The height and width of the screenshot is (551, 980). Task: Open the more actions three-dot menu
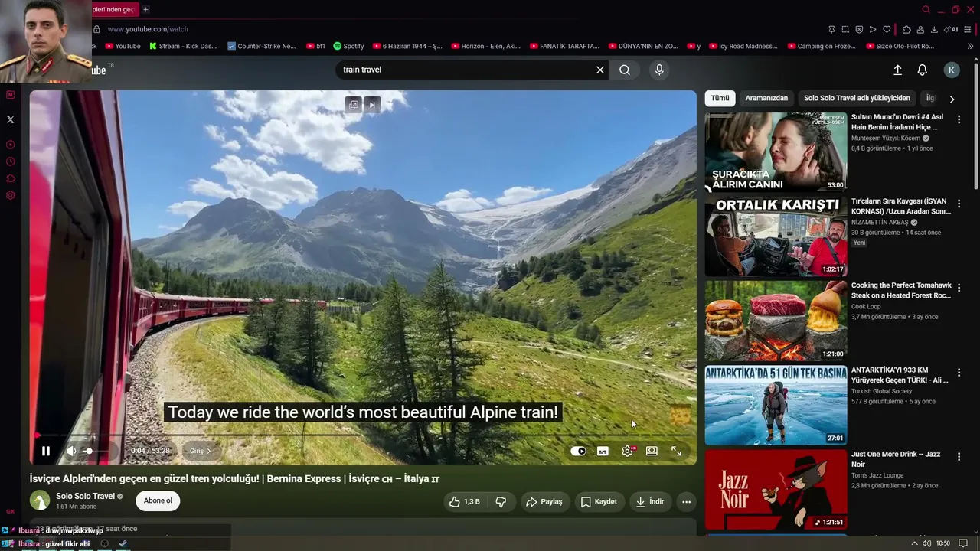tap(687, 502)
